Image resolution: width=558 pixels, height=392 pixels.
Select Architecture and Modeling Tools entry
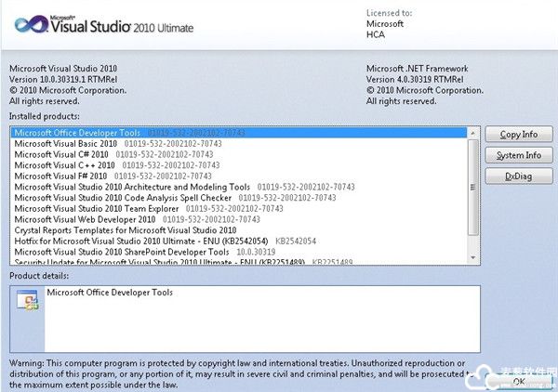(239, 187)
